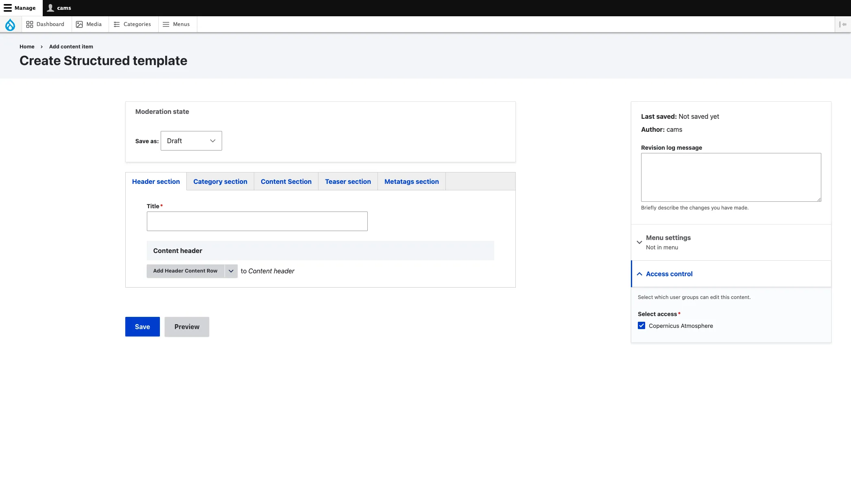Image resolution: width=851 pixels, height=504 pixels.
Task: Click the Preview button
Action: pyautogui.click(x=187, y=327)
